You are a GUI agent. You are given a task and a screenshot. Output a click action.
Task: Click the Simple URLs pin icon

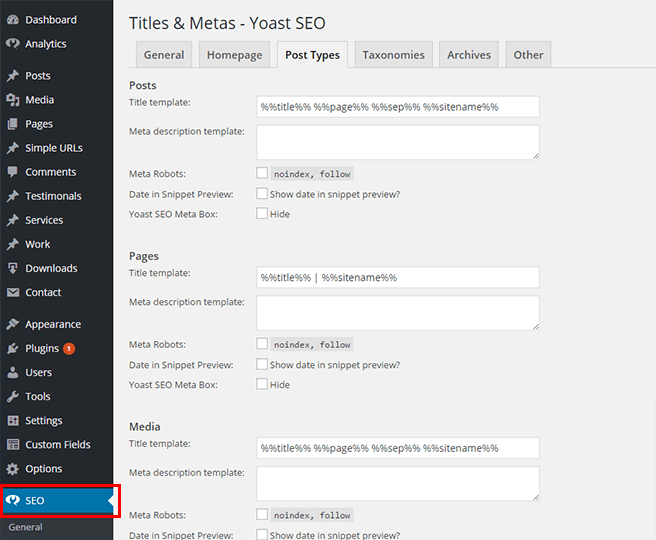pos(13,148)
